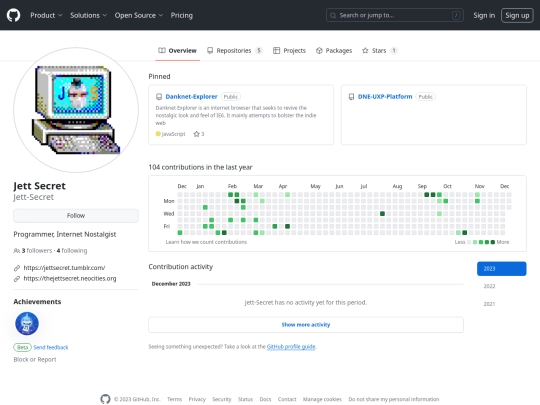The image size is (540, 405).
Task: Click the JavaScript language color dot
Action: pos(158,134)
